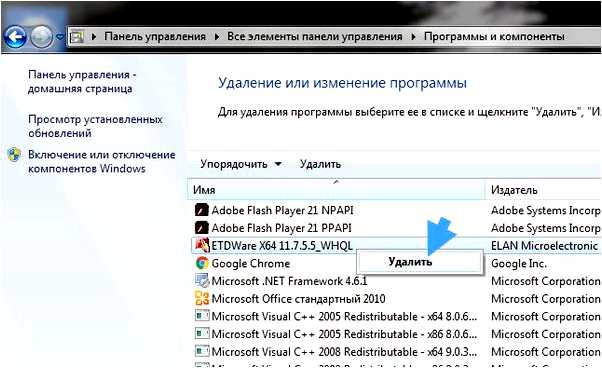Viewport: 602px width, 368px height.
Task: Open the Упорядочить dropdown menu
Action: 241,164
